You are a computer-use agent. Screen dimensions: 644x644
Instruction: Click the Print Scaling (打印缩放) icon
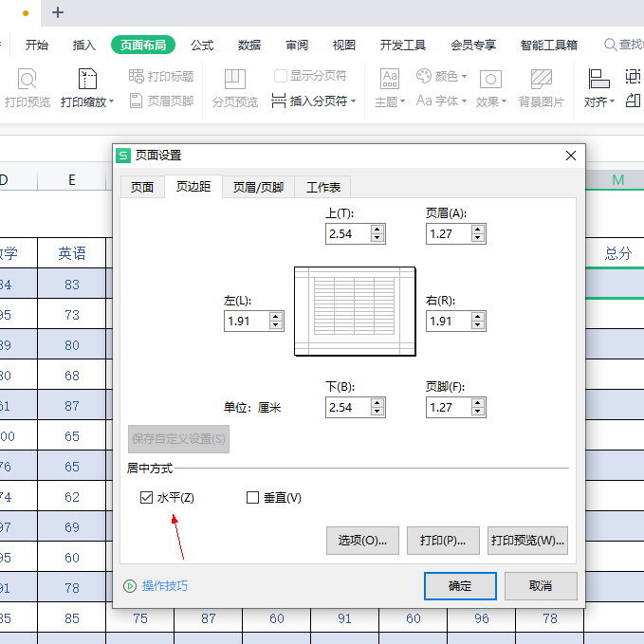pyautogui.click(x=87, y=79)
